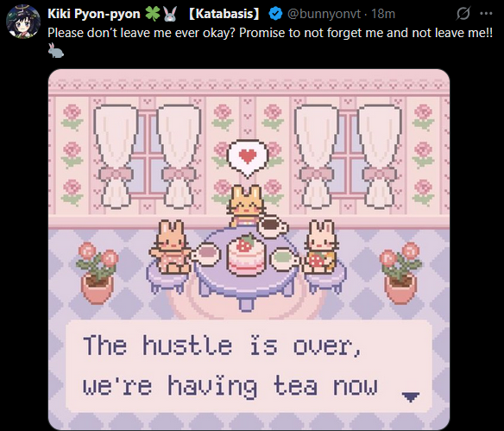This screenshot has width=504, height=431.
Task: Open the three-dot more options menu
Action: click(486, 14)
